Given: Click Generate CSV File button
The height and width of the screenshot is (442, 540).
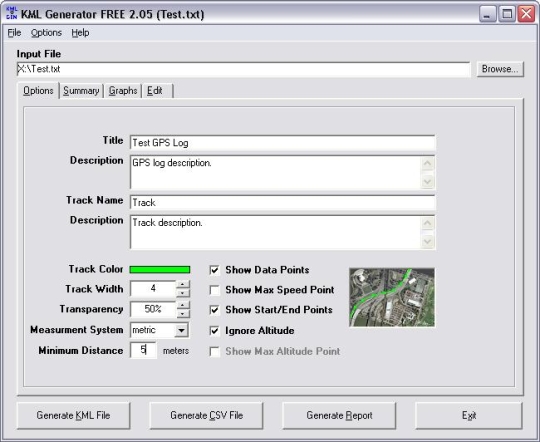Looking at the screenshot, I should (x=206, y=415).
